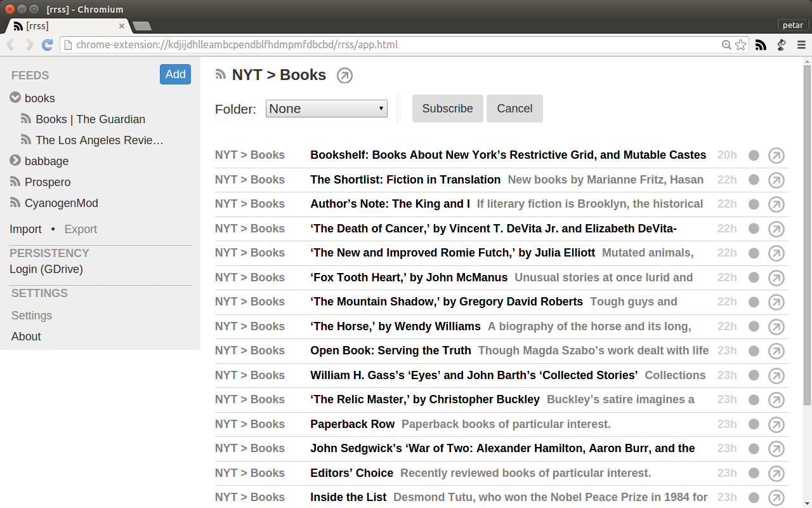Collapse the books folder

15,98
